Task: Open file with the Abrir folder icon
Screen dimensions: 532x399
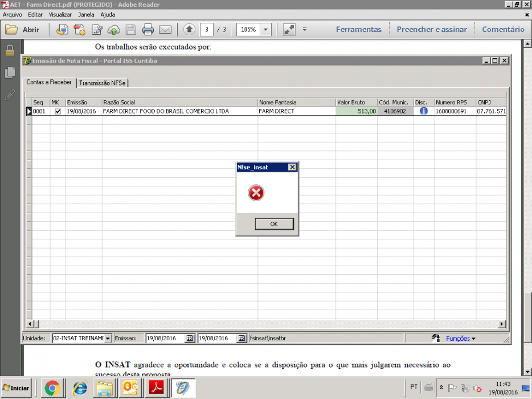Action: click(x=11, y=30)
